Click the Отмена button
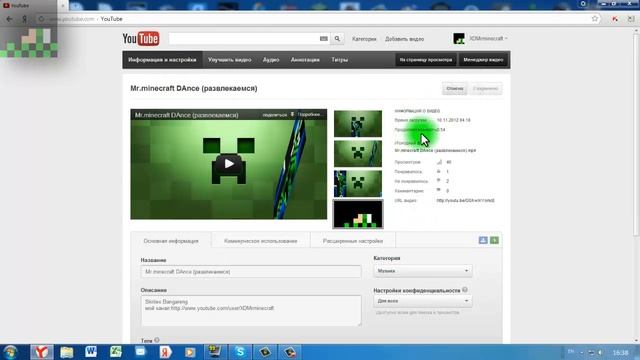This screenshot has width=640, height=360. pos(455,89)
